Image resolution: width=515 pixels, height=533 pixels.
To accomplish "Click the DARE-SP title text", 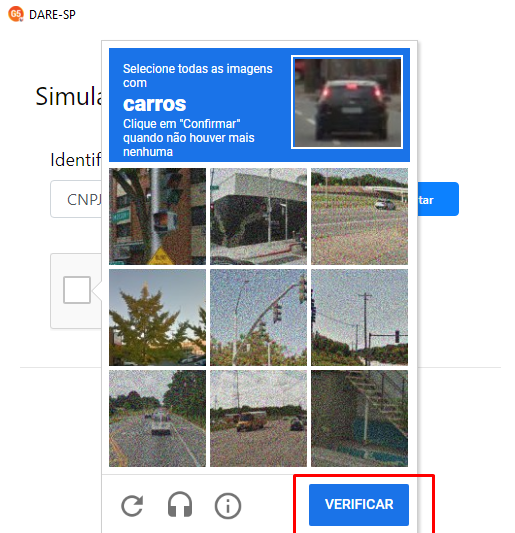I will 52,15.
